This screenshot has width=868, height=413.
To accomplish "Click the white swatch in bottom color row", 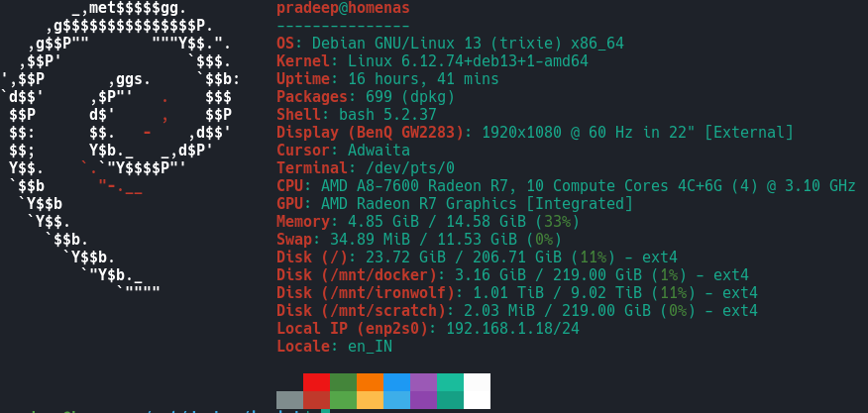I will tap(477, 400).
